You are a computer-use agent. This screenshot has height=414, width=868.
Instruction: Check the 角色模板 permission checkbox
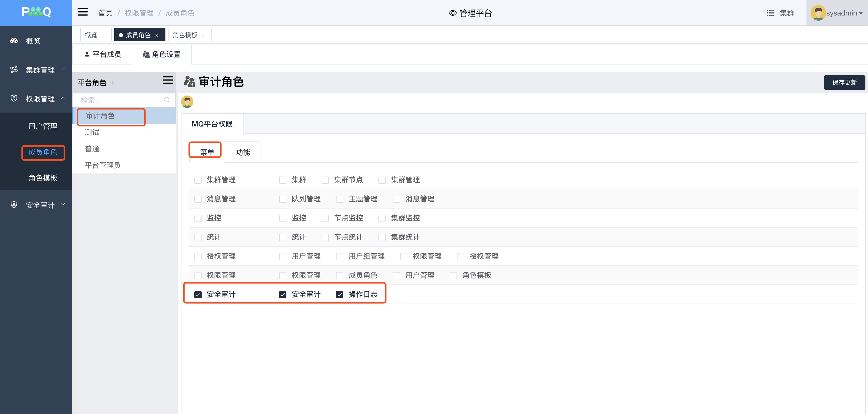[x=454, y=275]
